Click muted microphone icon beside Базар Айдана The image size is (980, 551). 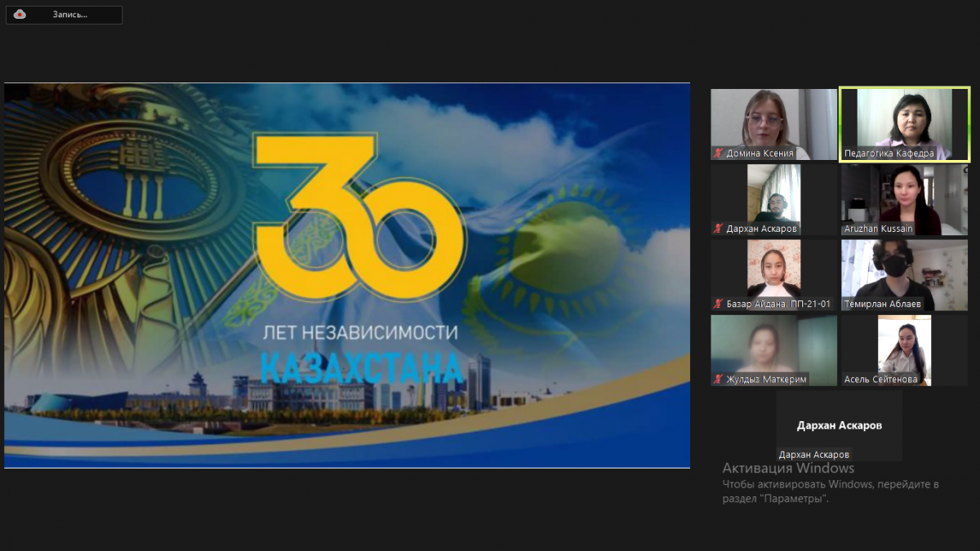(x=719, y=304)
